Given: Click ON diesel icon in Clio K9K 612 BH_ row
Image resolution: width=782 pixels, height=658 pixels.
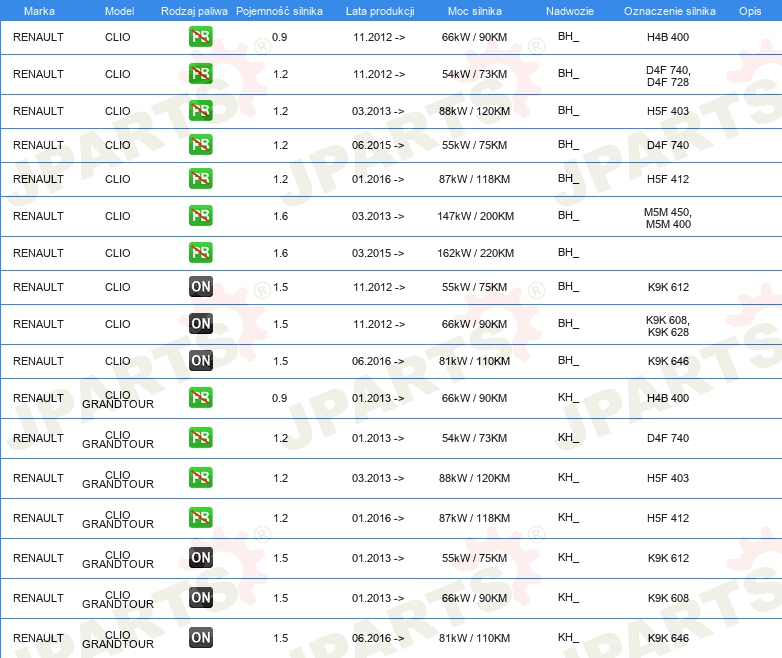Looking at the screenshot, I should click(200, 286).
